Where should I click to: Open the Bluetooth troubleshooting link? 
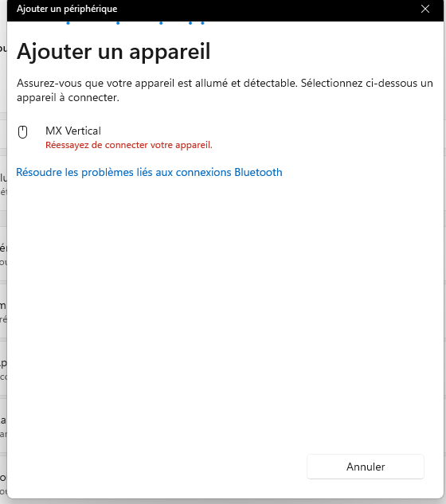coord(149,172)
